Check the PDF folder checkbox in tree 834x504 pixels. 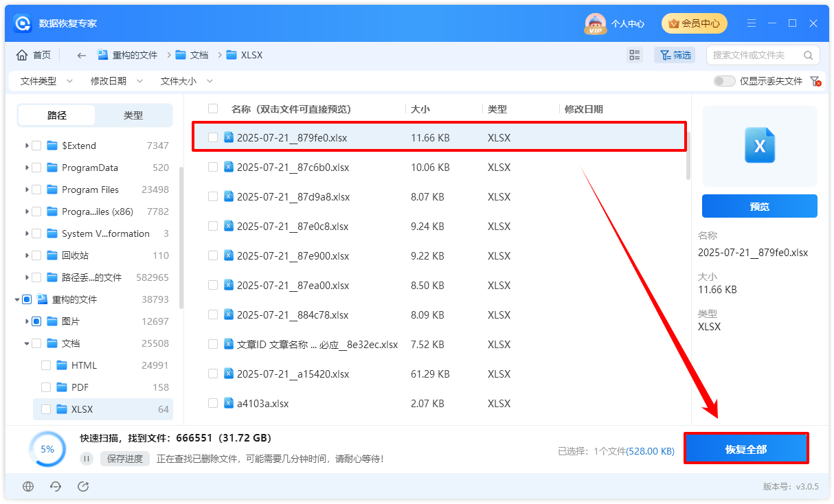tap(46, 387)
